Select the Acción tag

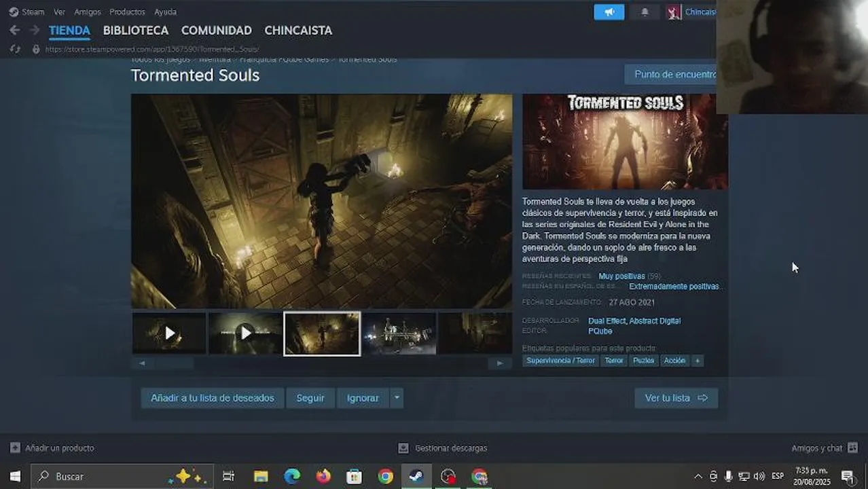[674, 361]
